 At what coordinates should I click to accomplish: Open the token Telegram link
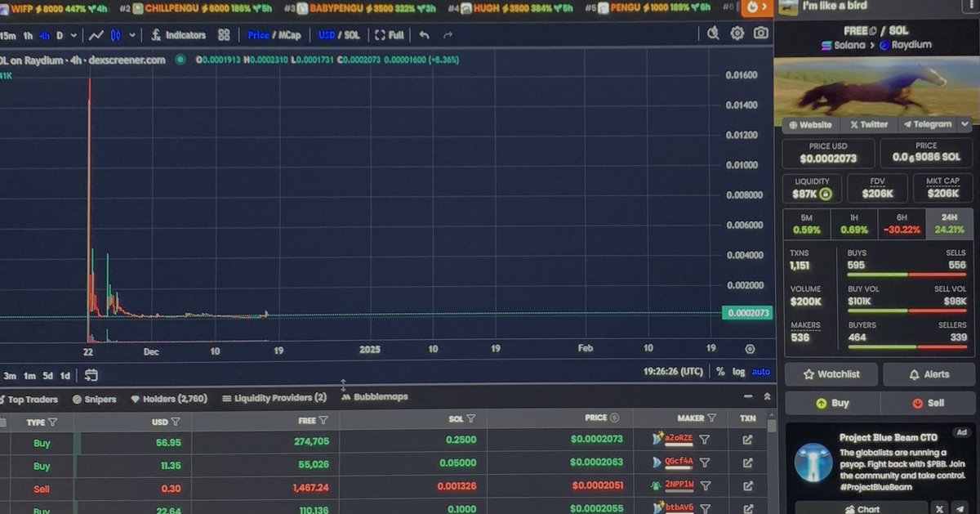[927, 124]
